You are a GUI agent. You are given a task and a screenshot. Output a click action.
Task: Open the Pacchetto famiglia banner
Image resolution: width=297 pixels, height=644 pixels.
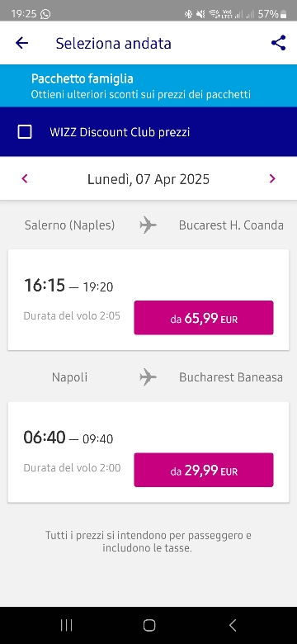click(x=148, y=86)
